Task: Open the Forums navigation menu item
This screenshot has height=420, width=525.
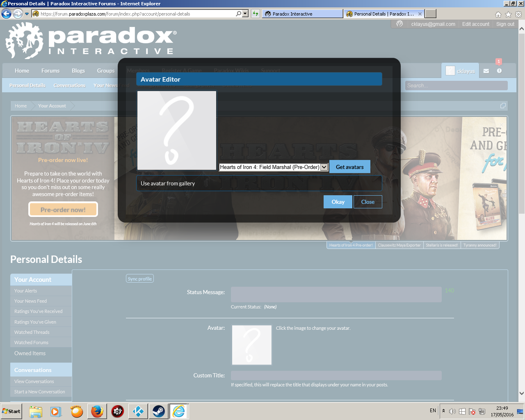Action: point(50,71)
